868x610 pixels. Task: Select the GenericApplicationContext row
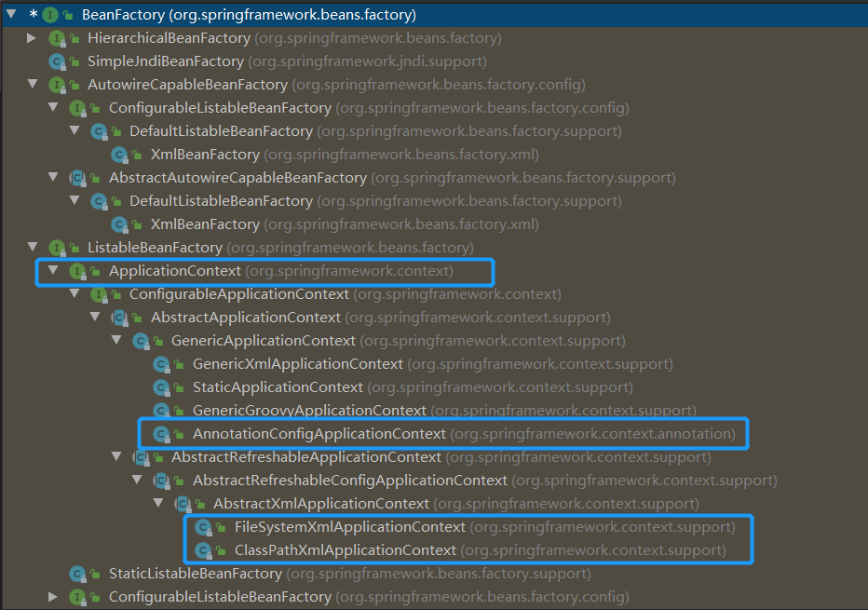399,341
